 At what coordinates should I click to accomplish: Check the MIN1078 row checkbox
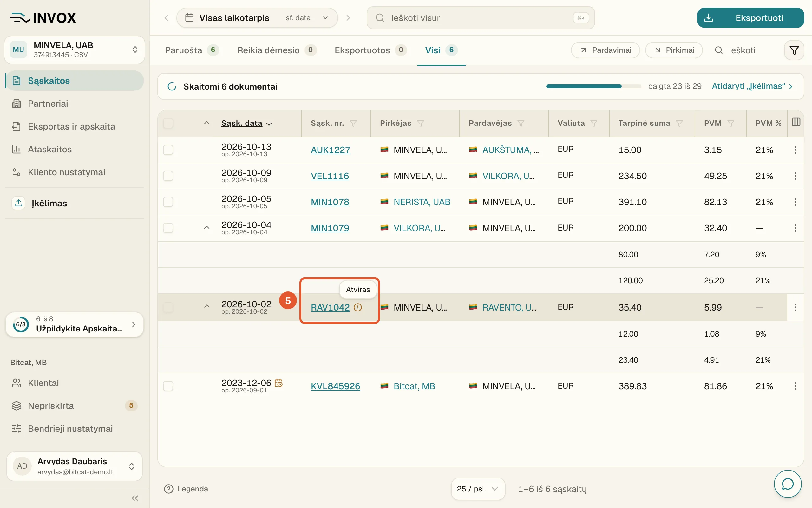point(168,202)
